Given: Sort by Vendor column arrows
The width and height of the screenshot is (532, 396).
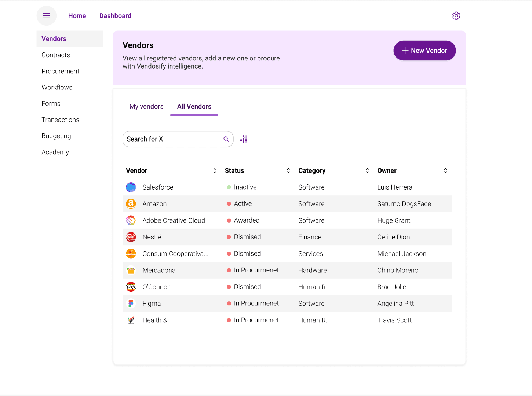Looking at the screenshot, I should pyautogui.click(x=215, y=170).
